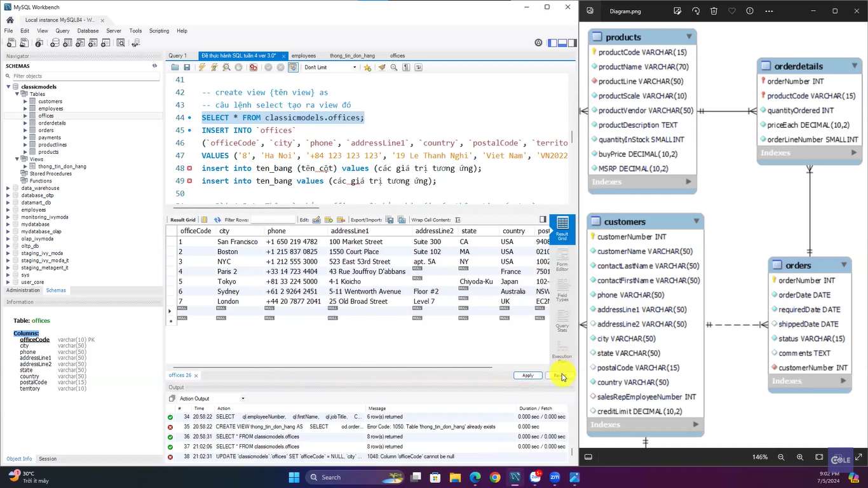Rotate the image in Diagram.png viewer
This screenshot has height=488, width=868.
(x=696, y=11)
